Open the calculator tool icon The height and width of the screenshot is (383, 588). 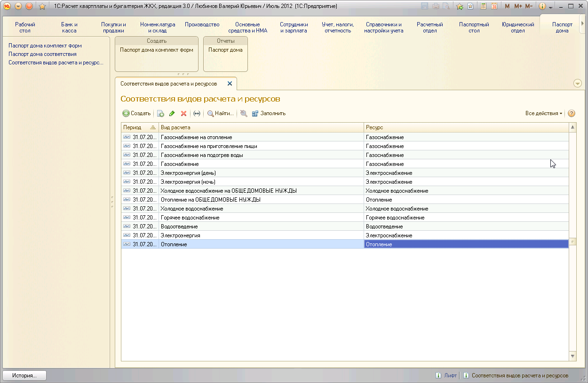click(x=483, y=6)
